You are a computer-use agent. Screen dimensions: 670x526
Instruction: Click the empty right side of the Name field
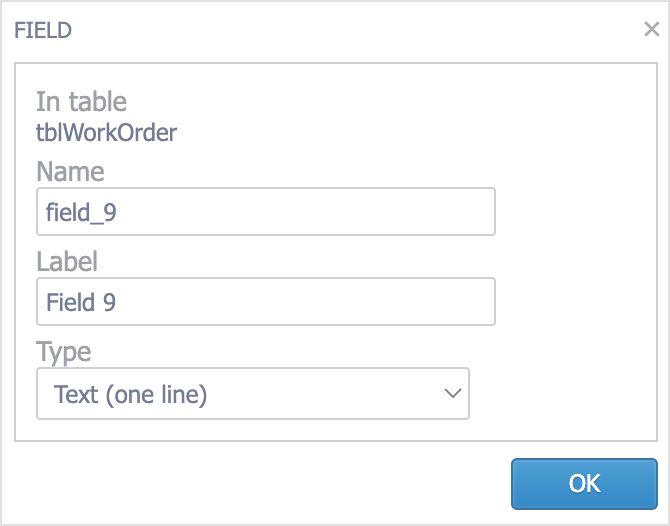(400, 212)
